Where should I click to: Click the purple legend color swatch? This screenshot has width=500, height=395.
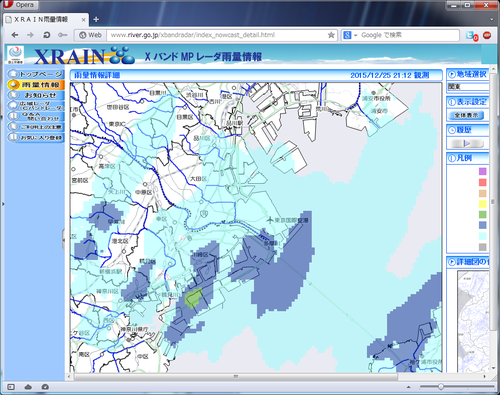coord(482,171)
